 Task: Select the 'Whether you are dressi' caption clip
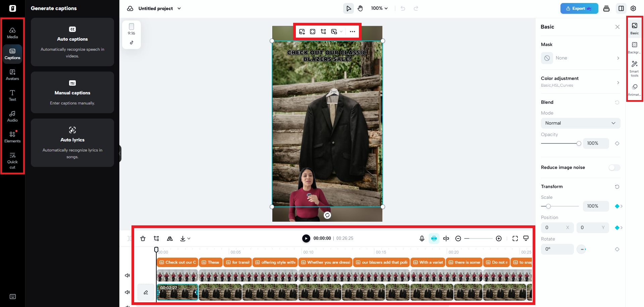325,262
